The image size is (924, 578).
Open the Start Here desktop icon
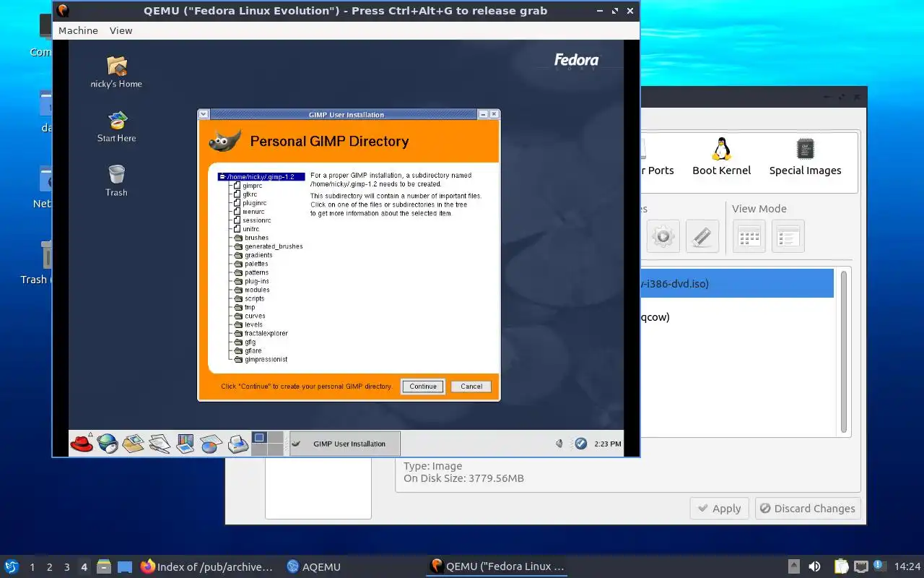coord(116,126)
